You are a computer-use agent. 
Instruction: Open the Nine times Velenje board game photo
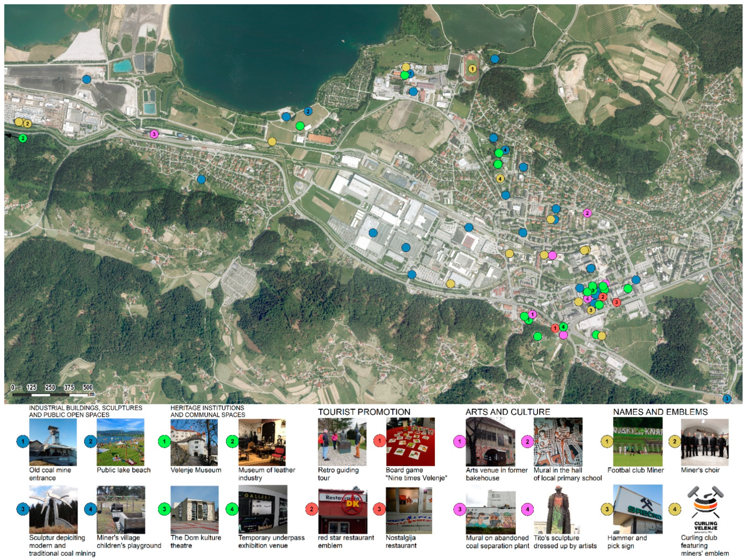[410, 442]
